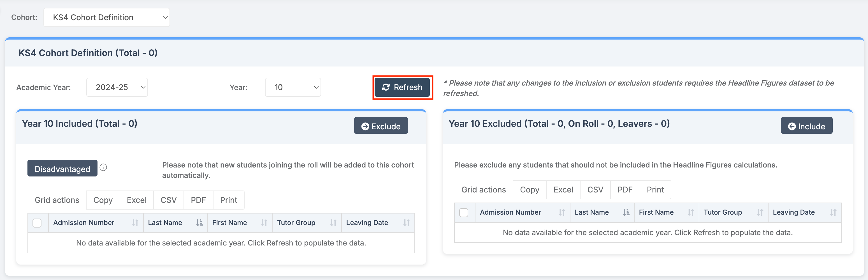Export Excluded grid as PDF

(625, 190)
